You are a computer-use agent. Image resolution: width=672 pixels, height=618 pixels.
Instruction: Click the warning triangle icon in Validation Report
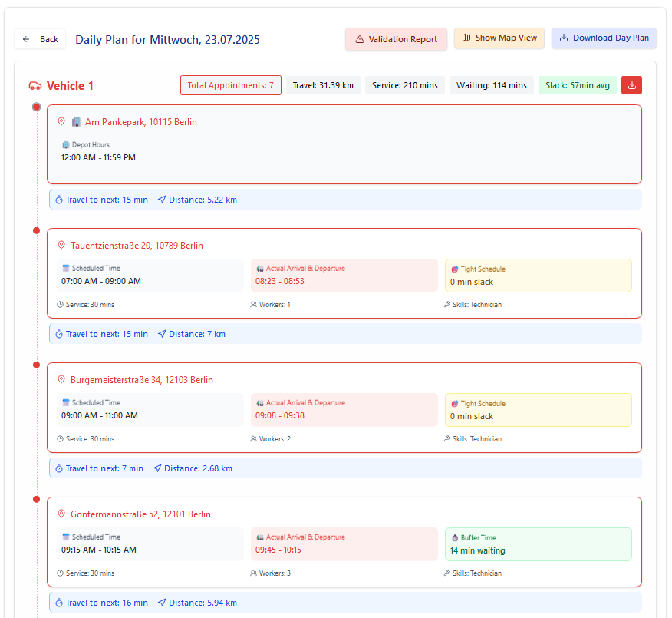[360, 39]
